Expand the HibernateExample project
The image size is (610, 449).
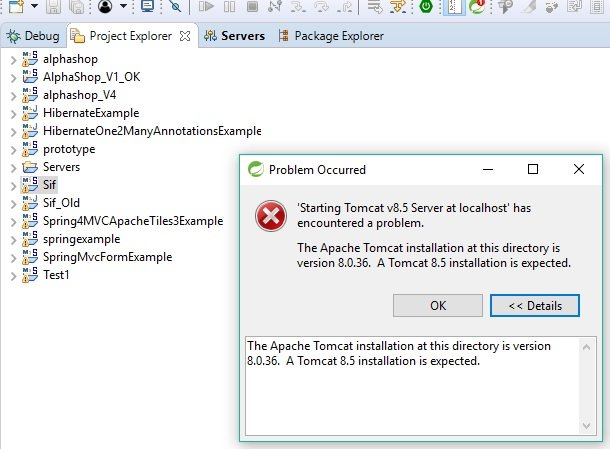13,114
